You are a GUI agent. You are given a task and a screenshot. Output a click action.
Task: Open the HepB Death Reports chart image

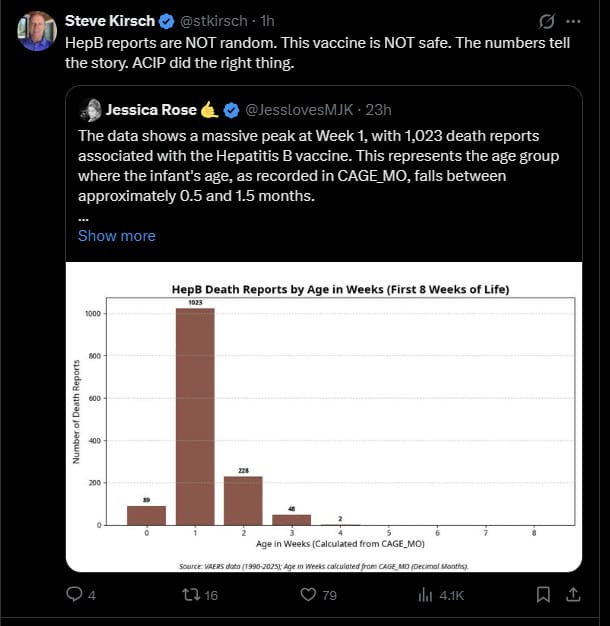[x=324, y=417]
